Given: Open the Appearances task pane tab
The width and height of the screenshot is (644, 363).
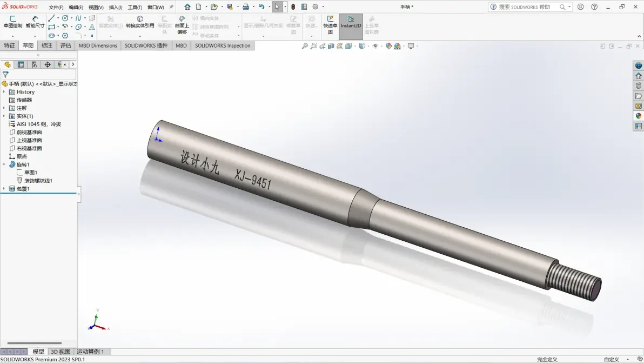Looking at the screenshot, I should click(638, 116).
